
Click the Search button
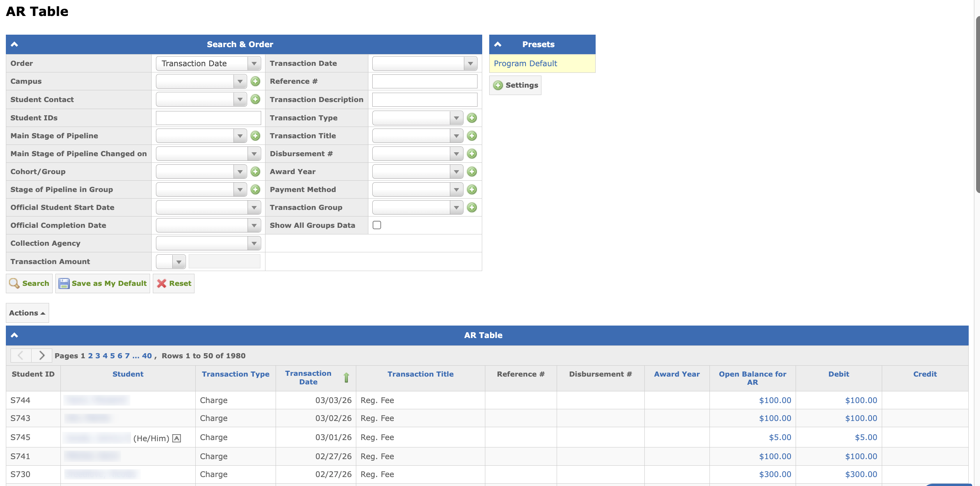pos(29,283)
